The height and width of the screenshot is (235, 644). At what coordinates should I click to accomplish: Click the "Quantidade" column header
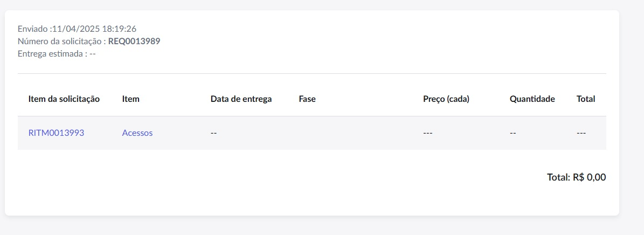tap(532, 99)
